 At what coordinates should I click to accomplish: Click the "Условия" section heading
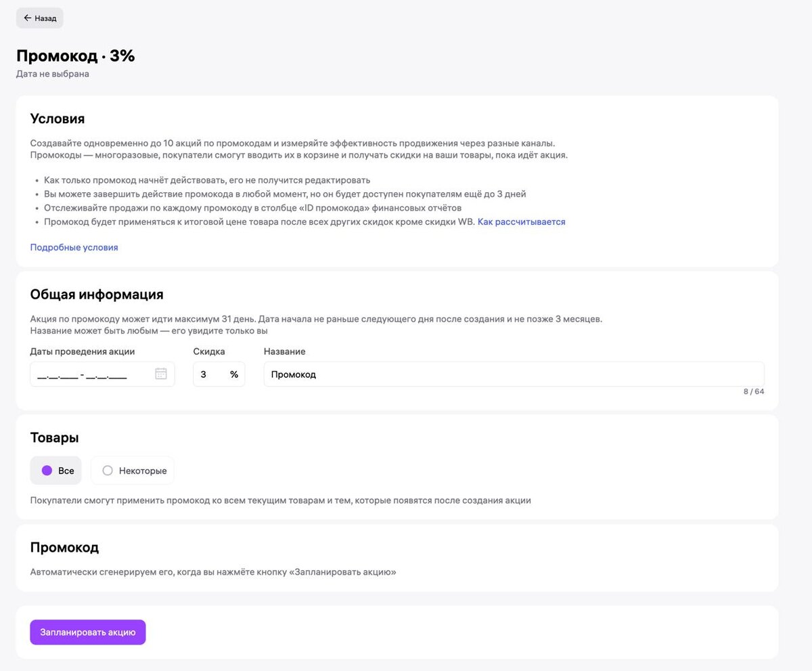[58, 118]
